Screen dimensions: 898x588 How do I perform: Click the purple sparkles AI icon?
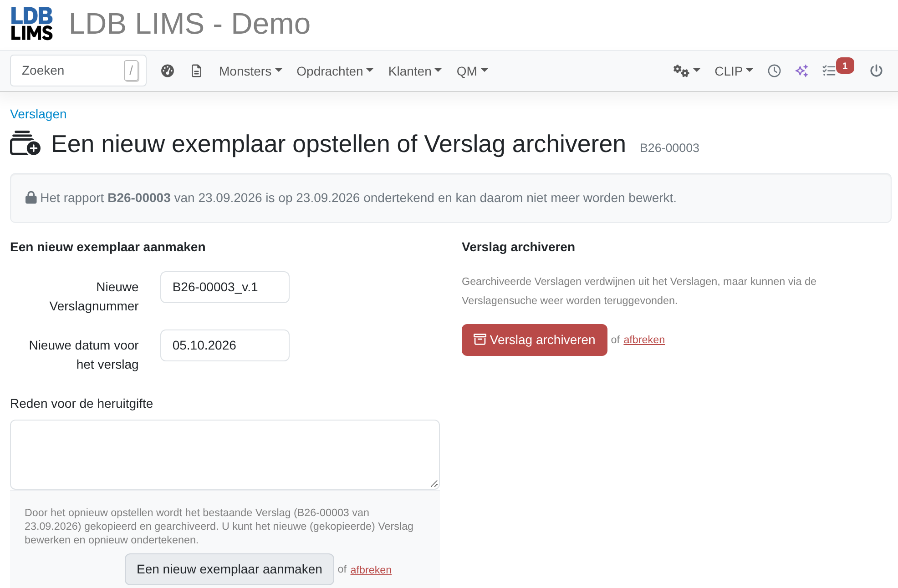[802, 71]
